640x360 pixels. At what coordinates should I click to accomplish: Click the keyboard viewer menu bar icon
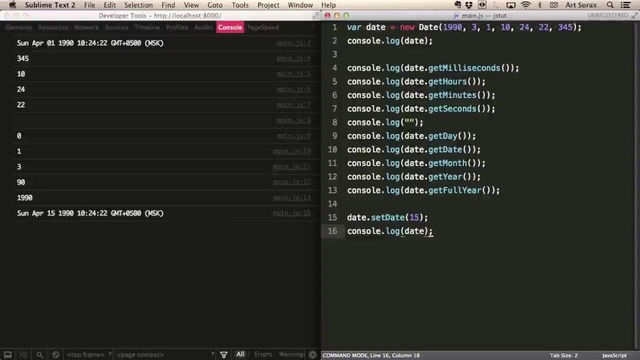[x=553, y=5]
